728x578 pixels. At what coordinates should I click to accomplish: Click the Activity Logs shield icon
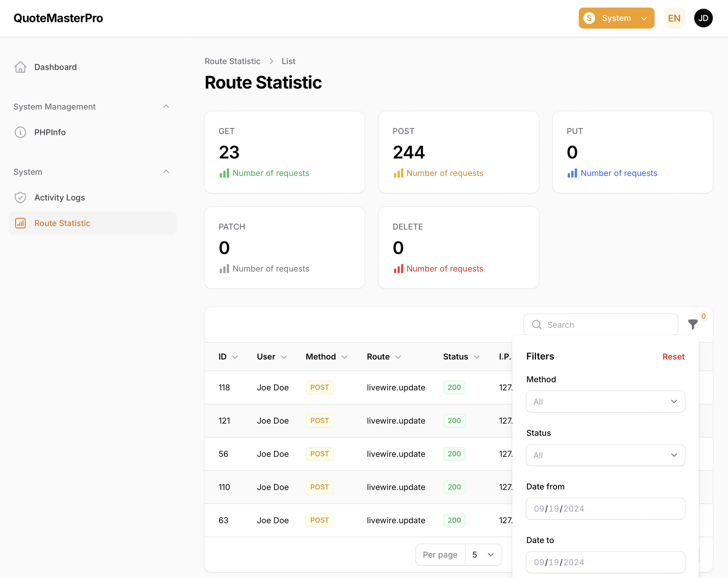20,198
